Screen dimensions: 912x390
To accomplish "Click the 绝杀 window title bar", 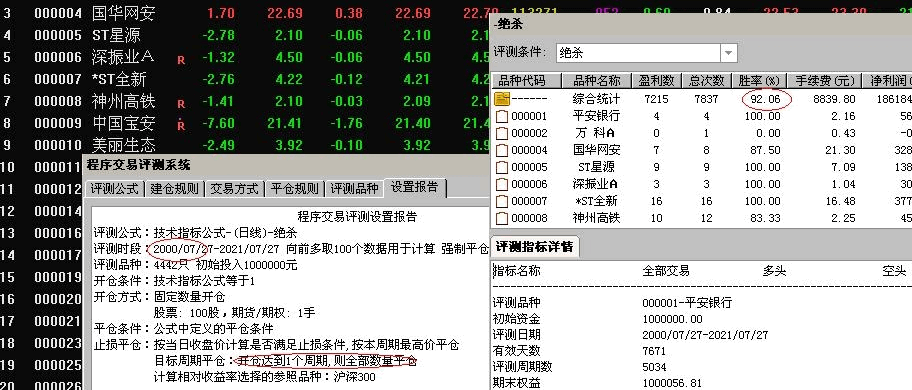I will coord(701,24).
